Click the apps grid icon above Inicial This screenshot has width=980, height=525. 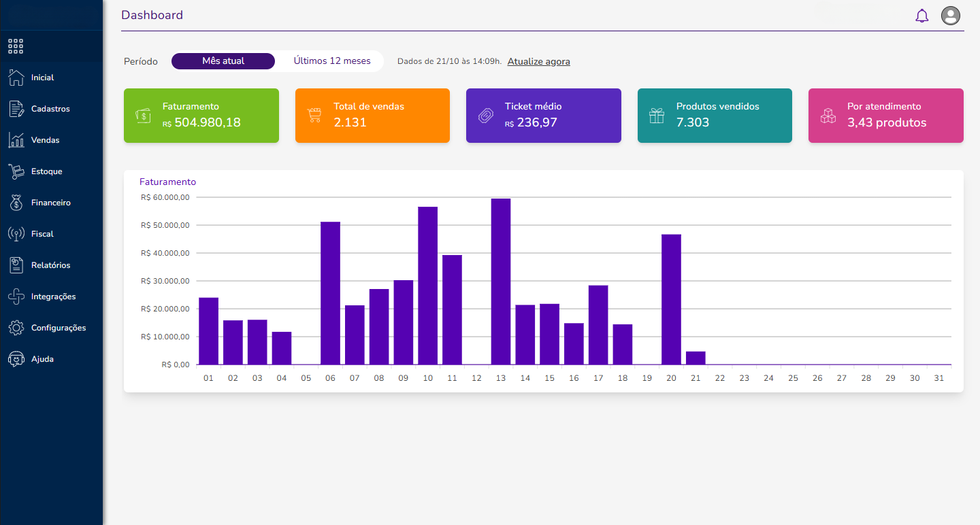point(15,46)
